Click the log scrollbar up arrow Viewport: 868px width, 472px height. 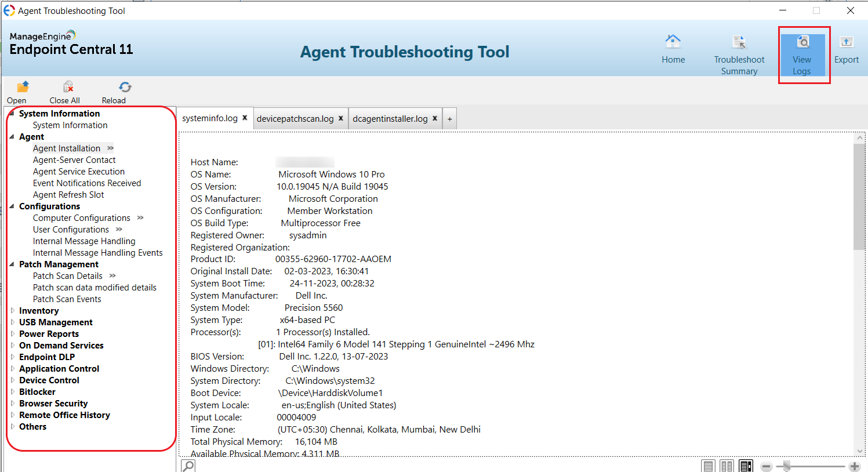point(859,138)
